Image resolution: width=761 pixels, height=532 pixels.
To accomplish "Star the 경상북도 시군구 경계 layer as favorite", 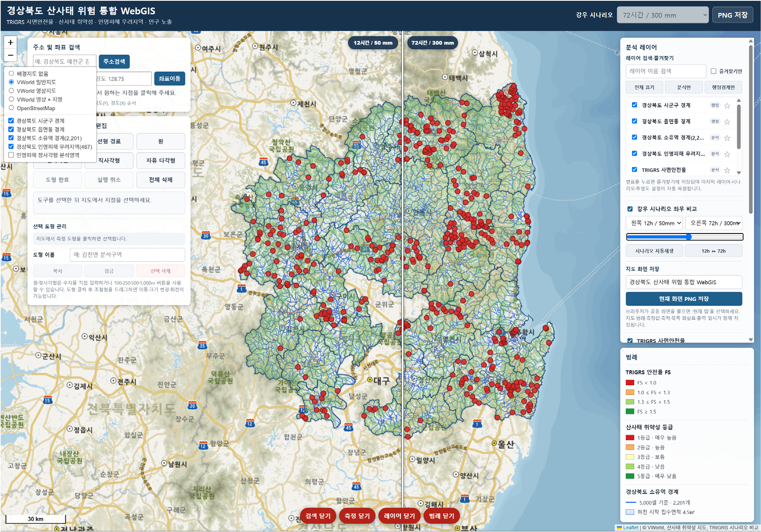I will 727,106.
